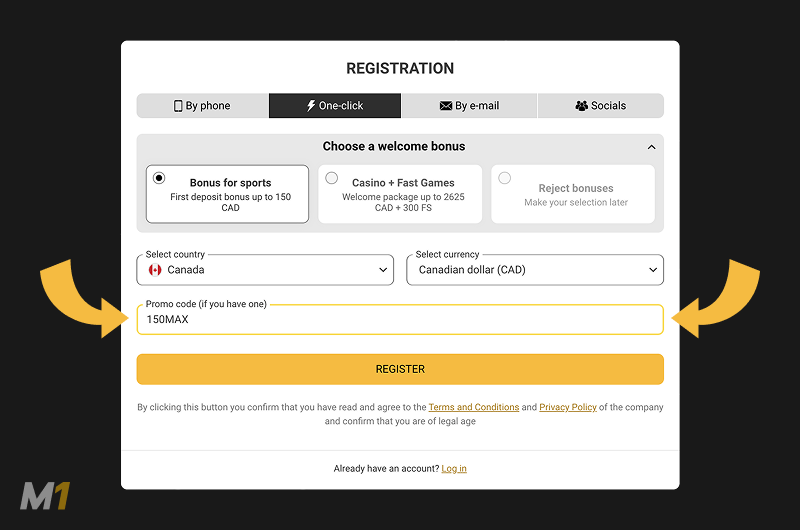Switch to the Socials tab
800x530 pixels.
(x=601, y=106)
